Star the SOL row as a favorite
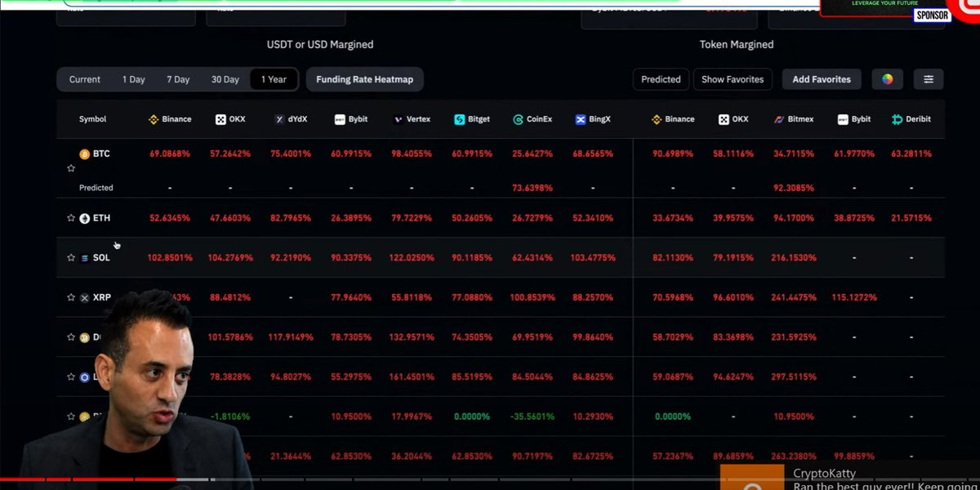980x490 pixels. [70, 257]
